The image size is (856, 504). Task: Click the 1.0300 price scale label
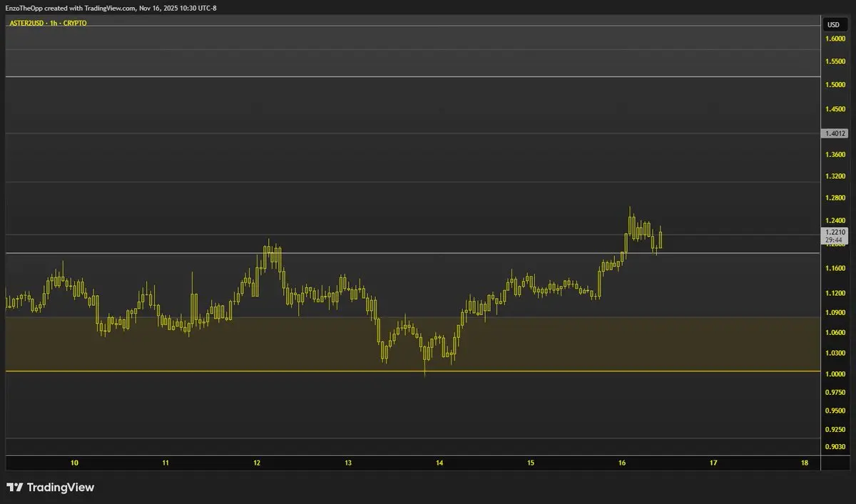(x=835, y=354)
